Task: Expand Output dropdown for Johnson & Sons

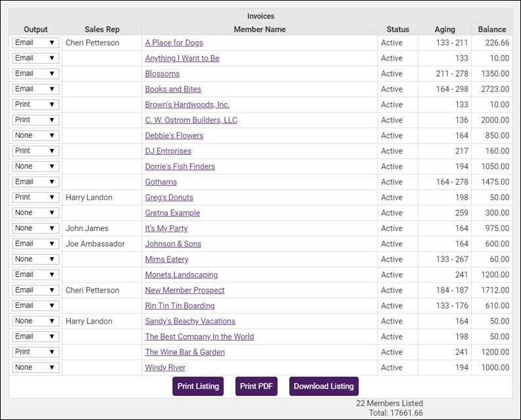Action: (x=35, y=243)
